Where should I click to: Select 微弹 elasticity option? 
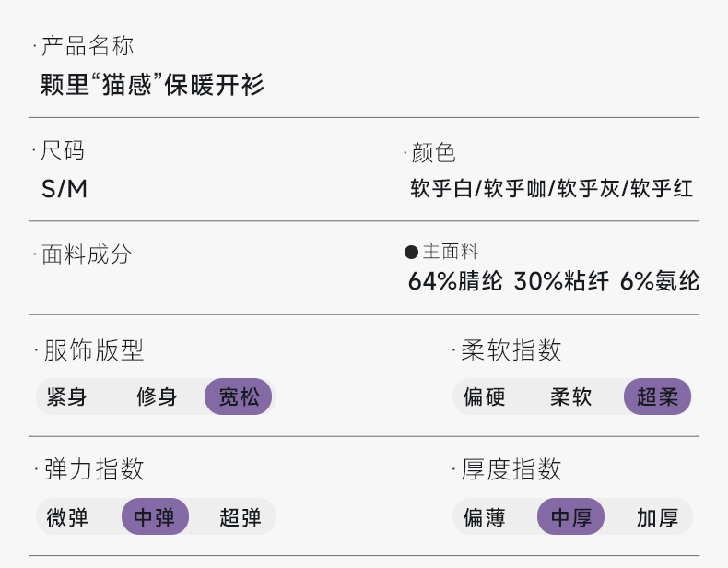[68, 517]
